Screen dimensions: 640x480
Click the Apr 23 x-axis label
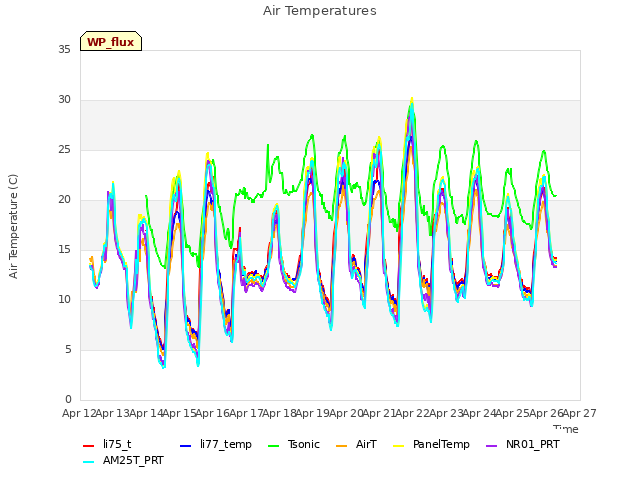(446, 413)
